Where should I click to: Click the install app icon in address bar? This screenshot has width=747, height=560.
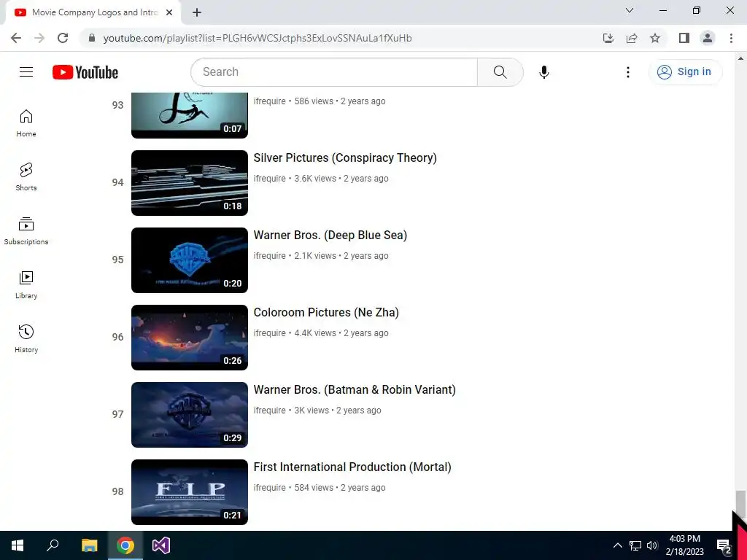pos(608,38)
